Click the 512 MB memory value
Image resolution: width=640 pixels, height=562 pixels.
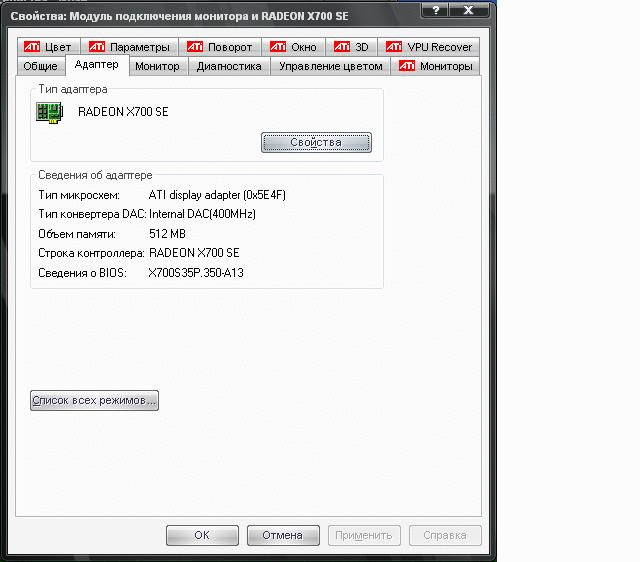tap(167, 233)
